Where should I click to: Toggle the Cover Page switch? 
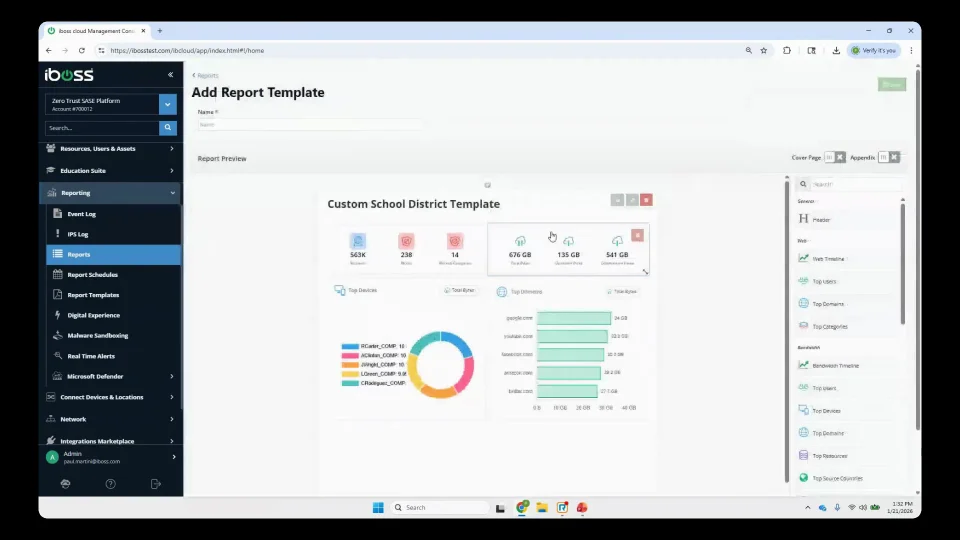click(834, 157)
